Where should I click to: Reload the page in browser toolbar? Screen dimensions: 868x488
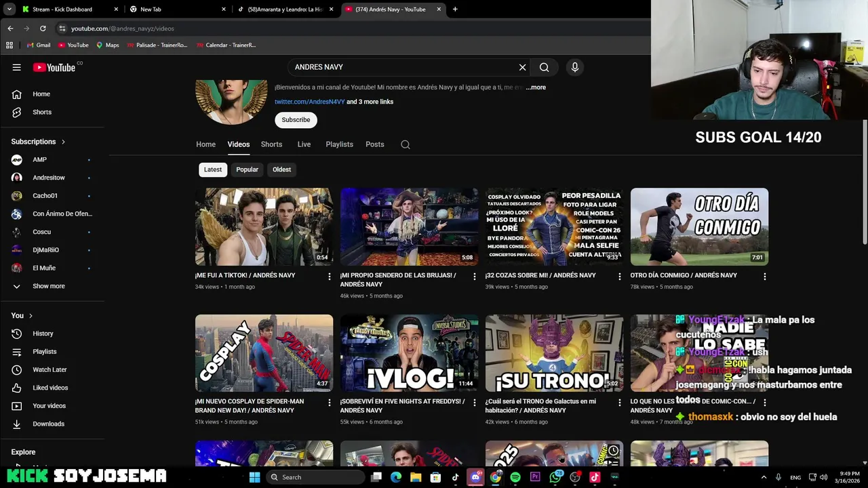pos(43,28)
